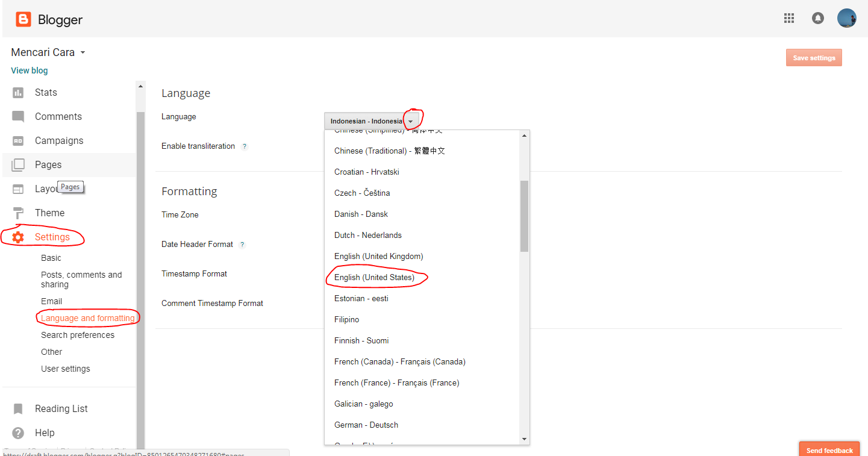Open Basic settings
Screen dimensions: 868x456
click(51, 258)
